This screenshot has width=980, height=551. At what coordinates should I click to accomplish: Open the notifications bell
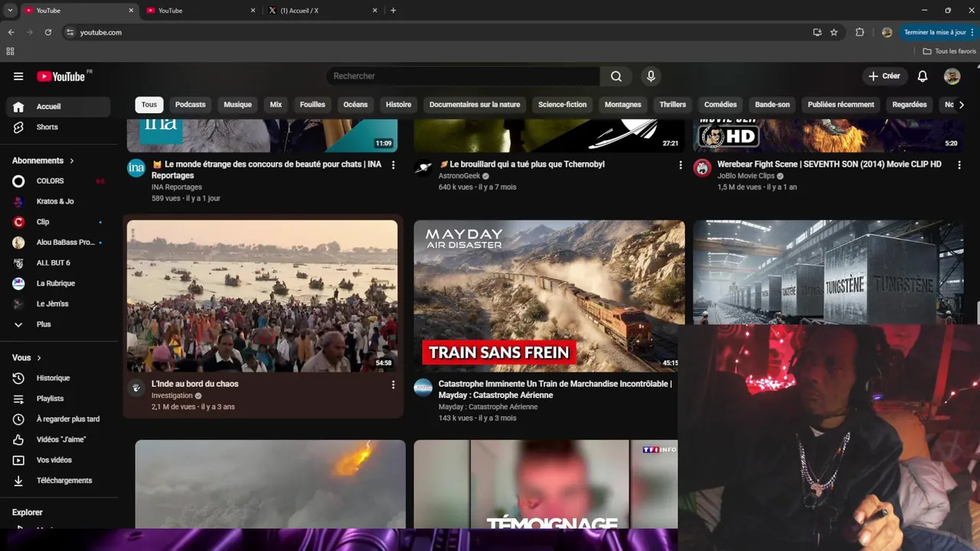pos(923,77)
